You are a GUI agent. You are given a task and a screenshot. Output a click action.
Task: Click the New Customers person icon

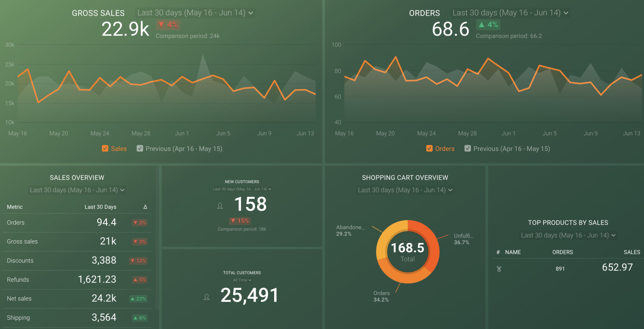coord(219,206)
